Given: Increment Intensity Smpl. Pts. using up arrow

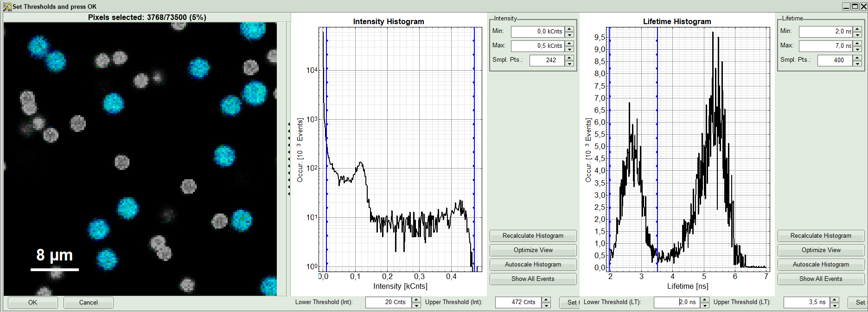Looking at the screenshot, I should coord(569,58).
